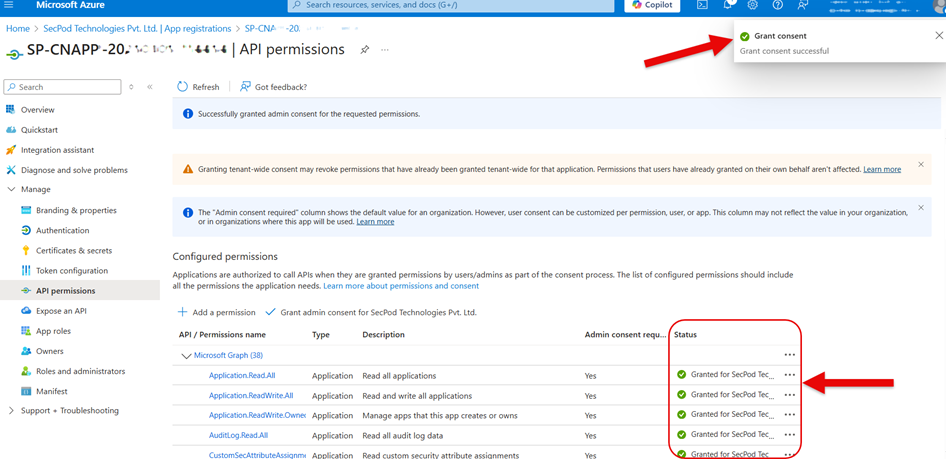
Task: Click 'Read all applications' description
Action: pyautogui.click(x=399, y=375)
